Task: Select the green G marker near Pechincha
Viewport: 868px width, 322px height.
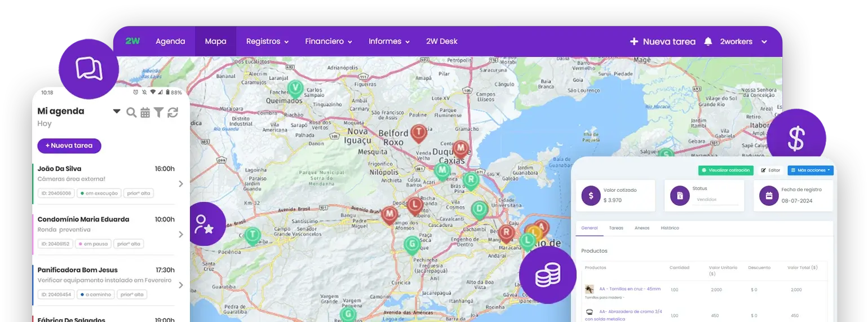Action: coord(412,245)
